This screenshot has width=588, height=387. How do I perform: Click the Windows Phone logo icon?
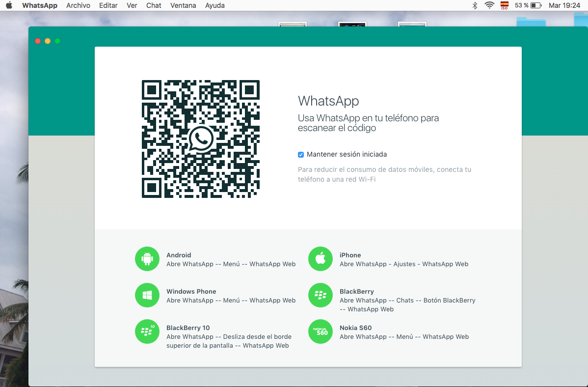[x=147, y=295]
